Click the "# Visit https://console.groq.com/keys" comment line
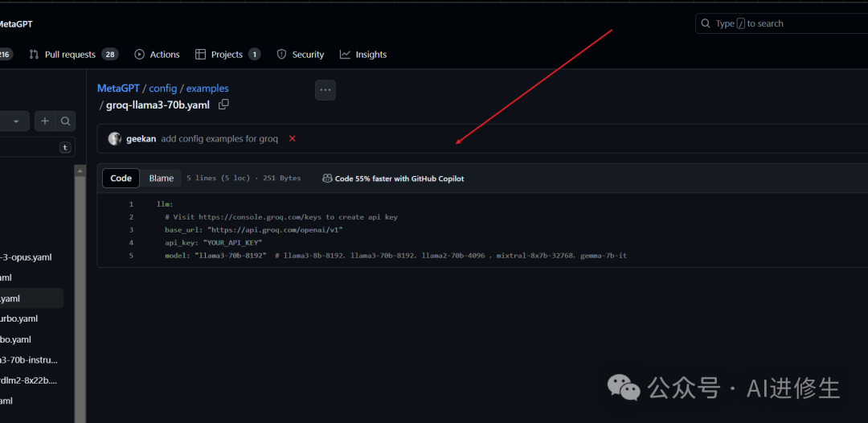 click(281, 217)
